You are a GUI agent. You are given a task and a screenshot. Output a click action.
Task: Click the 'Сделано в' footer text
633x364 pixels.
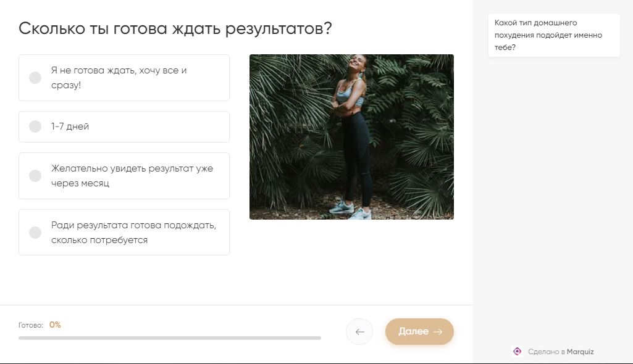[547, 352]
